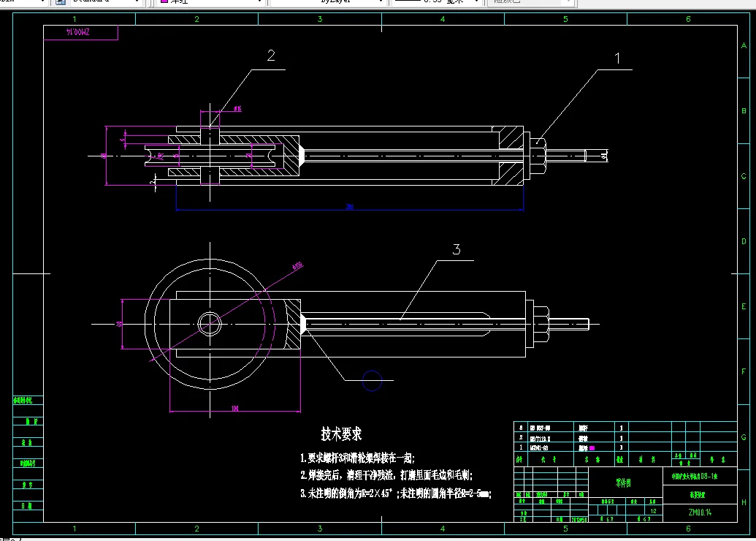
Task: Select technical requirement line 3 about chamfers
Action: (x=396, y=493)
